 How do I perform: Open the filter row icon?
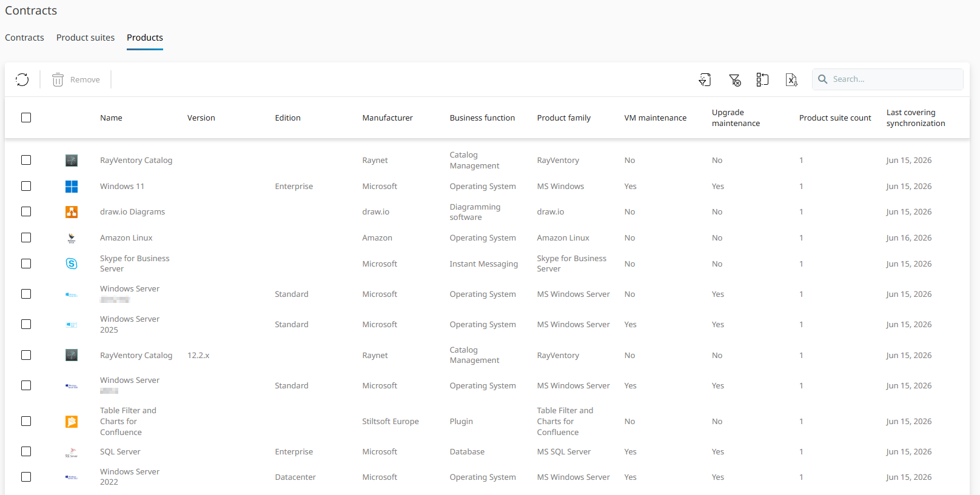click(705, 79)
